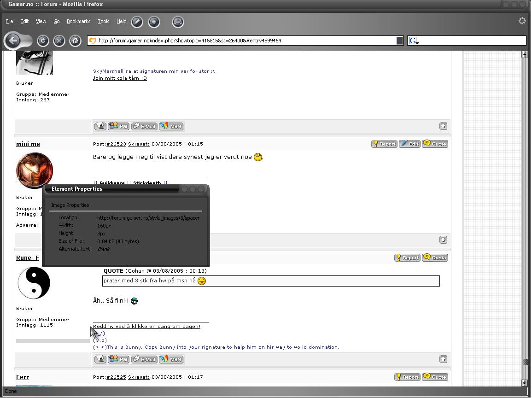Edit mini me's post

click(410, 144)
